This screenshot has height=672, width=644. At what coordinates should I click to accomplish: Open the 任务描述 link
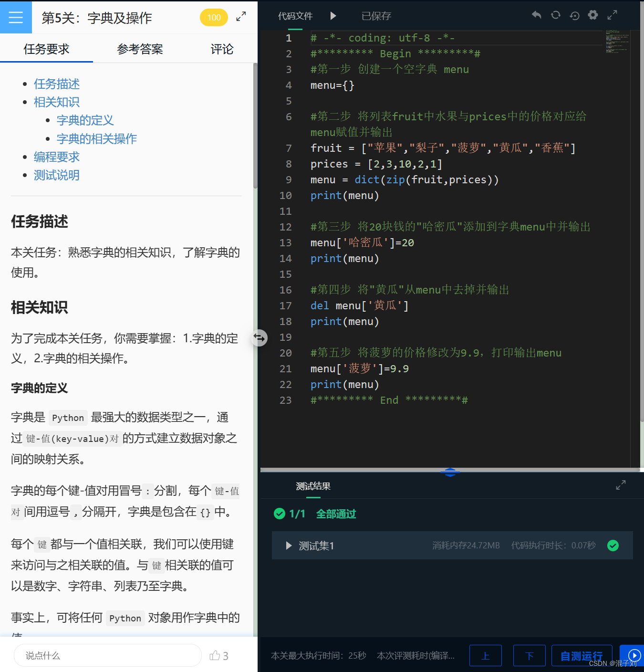click(x=56, y=84)
